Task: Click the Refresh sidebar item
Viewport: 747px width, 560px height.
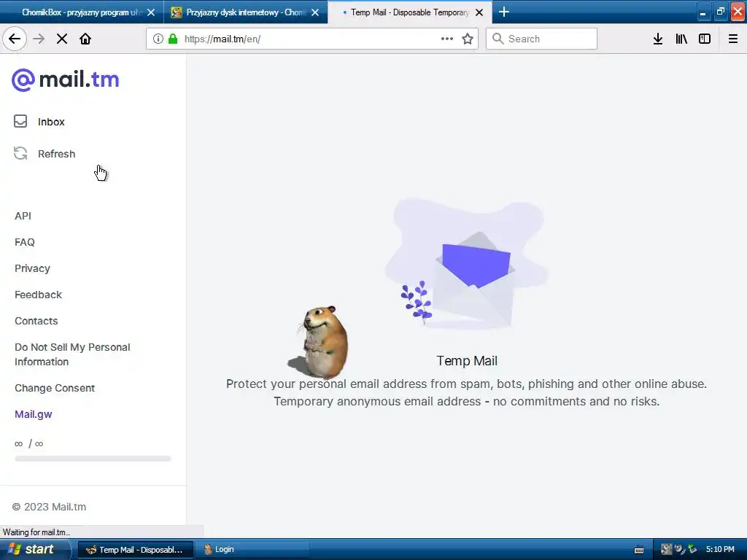Action: tap(56, 154)
